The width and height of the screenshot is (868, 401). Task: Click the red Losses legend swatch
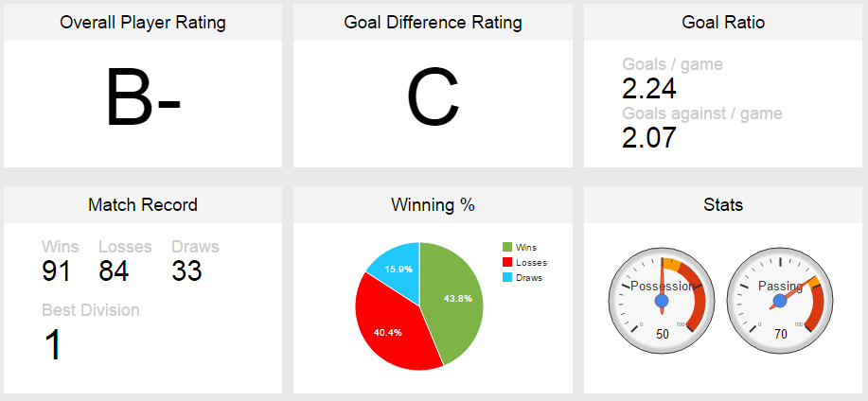coord(507,262)
